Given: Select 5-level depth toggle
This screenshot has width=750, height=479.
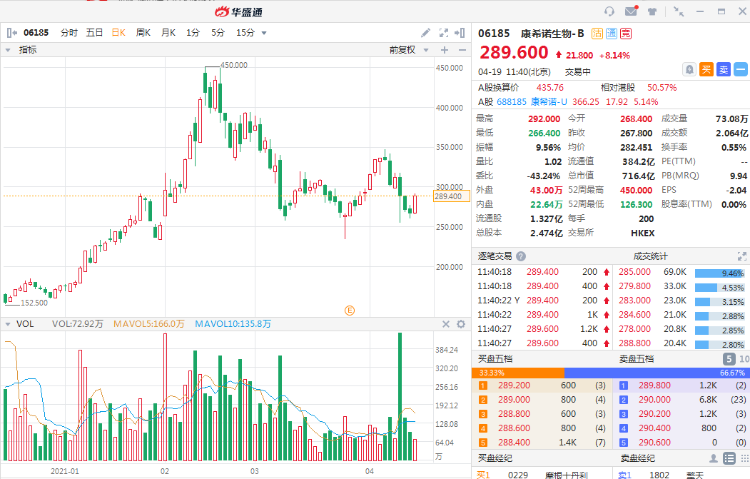Looking at the screenshot, I should tap(728, 359).
